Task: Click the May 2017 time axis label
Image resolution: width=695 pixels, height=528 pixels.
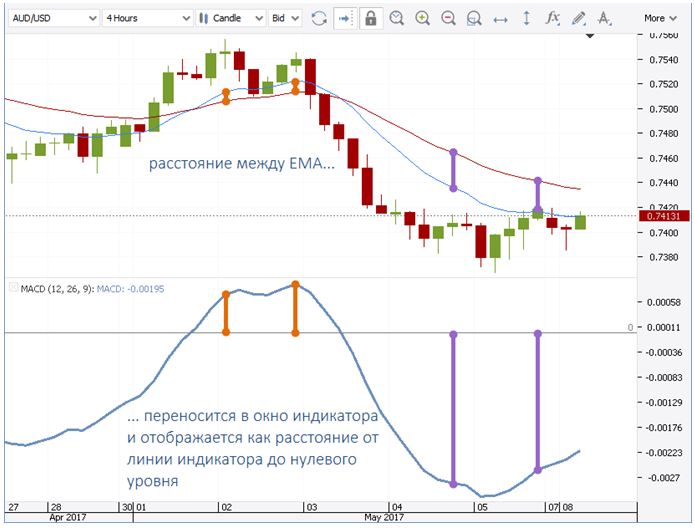Action: pyautogui.click(x=384, y=517)
